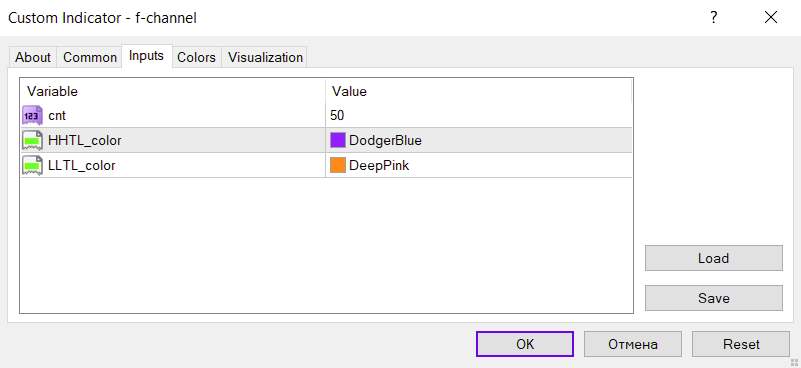
Task: Click the Variable column header
Action: click(x=52, y=91)
